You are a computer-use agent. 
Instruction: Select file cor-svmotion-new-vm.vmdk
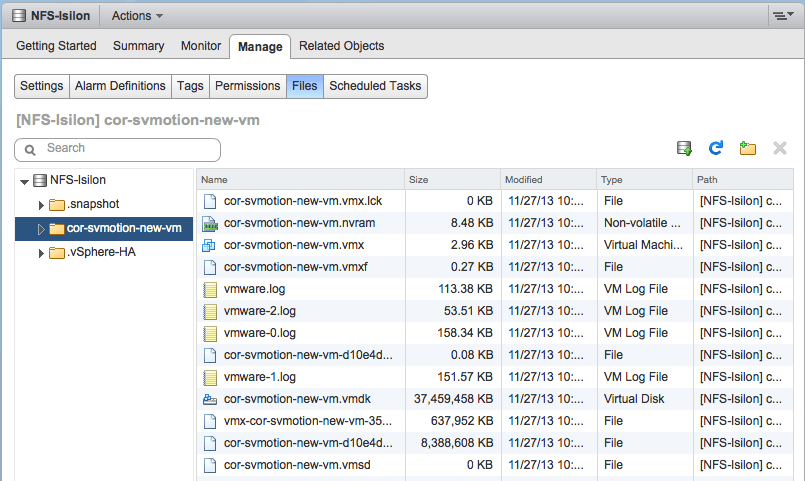(x=297, y=399)
